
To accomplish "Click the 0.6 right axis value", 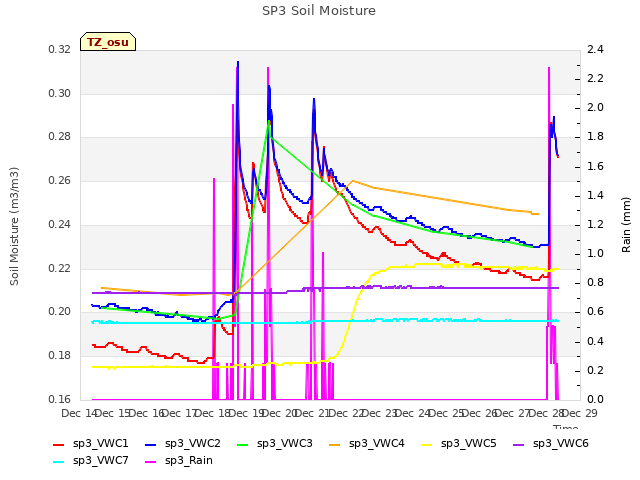I will [595, 312].
